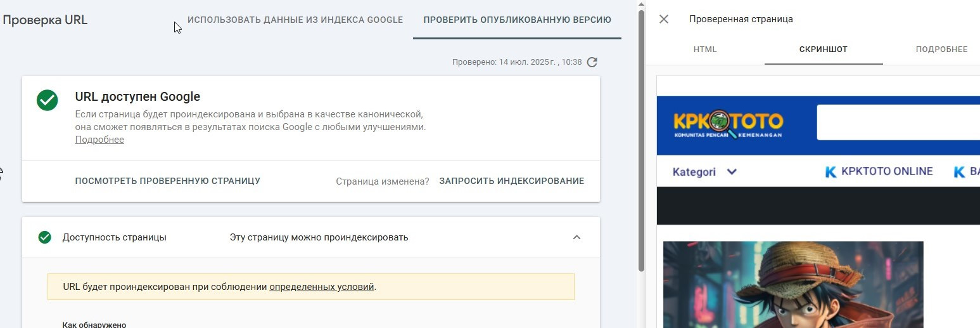Close the Проверенная страница panel
980x328 pixels.
(664, 19)
